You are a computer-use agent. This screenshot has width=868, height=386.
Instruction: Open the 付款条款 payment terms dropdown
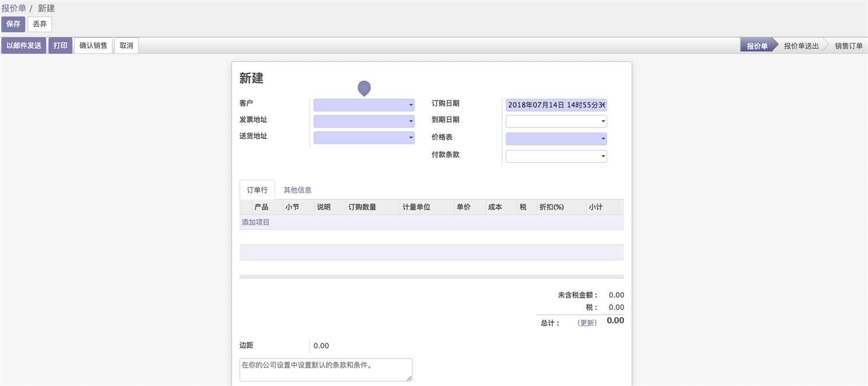556,156
